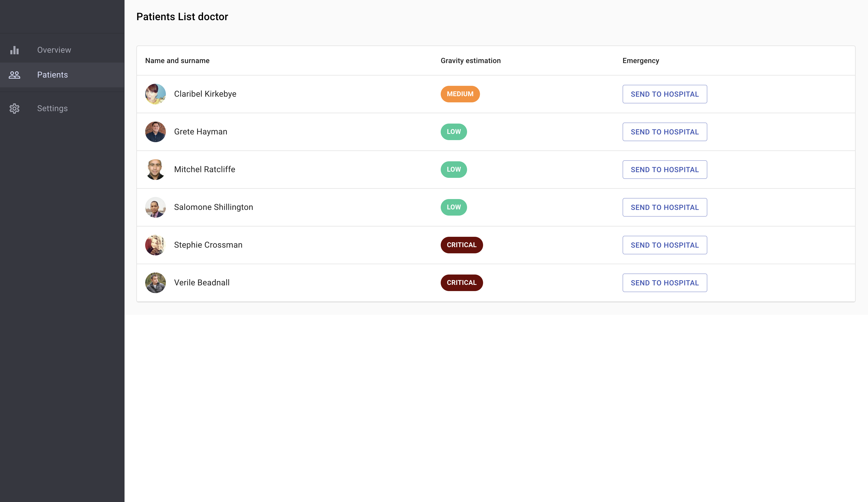This screenshot has width=868, height=502.
Task: Click the Patients people icon
Action: [14, 75]
